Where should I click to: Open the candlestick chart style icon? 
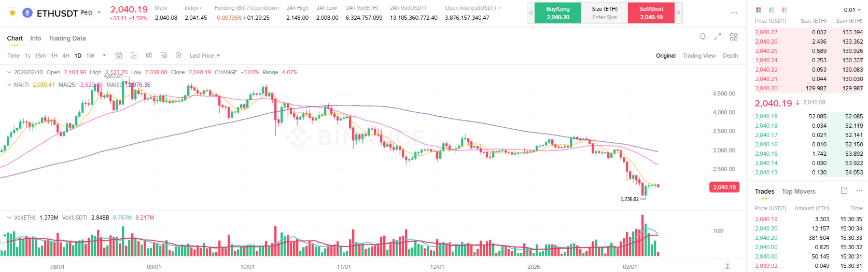(149, 56)
